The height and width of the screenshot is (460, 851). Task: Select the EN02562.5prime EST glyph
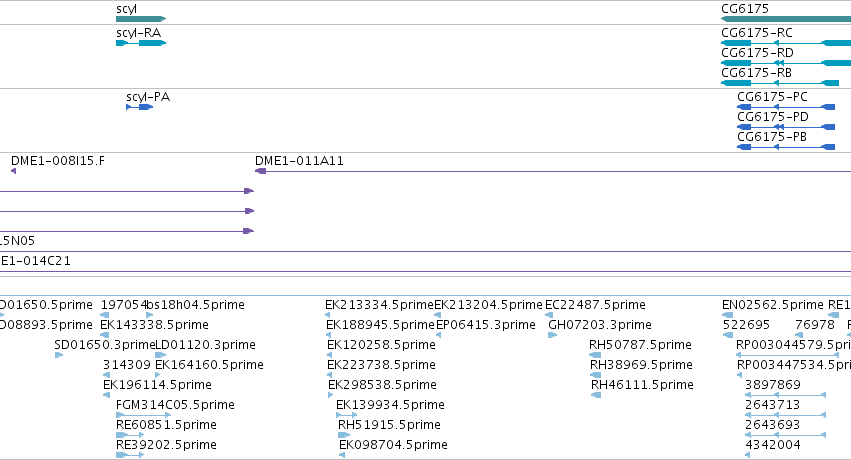pyautogui.click(x=727, y=315)
